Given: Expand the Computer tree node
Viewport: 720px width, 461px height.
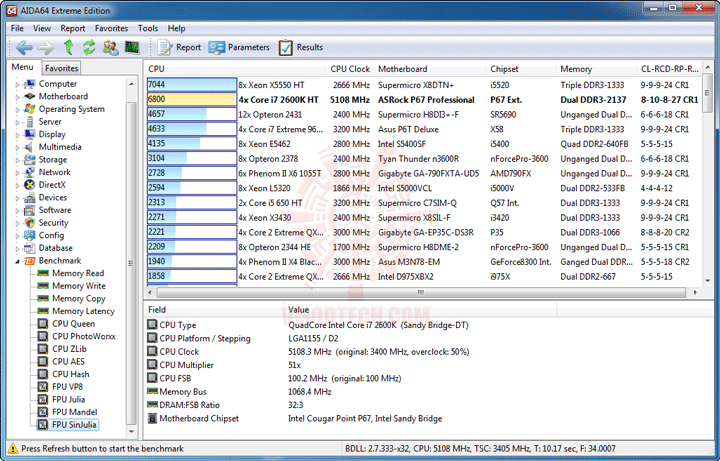Looking at the screenshot, I should click(x=17, y=84).
